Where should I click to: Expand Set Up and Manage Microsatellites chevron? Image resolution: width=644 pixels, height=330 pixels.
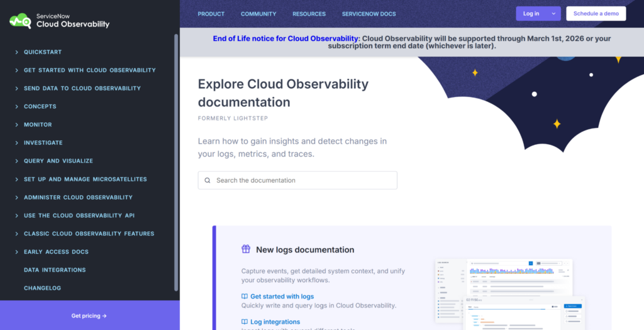[17, 179]
